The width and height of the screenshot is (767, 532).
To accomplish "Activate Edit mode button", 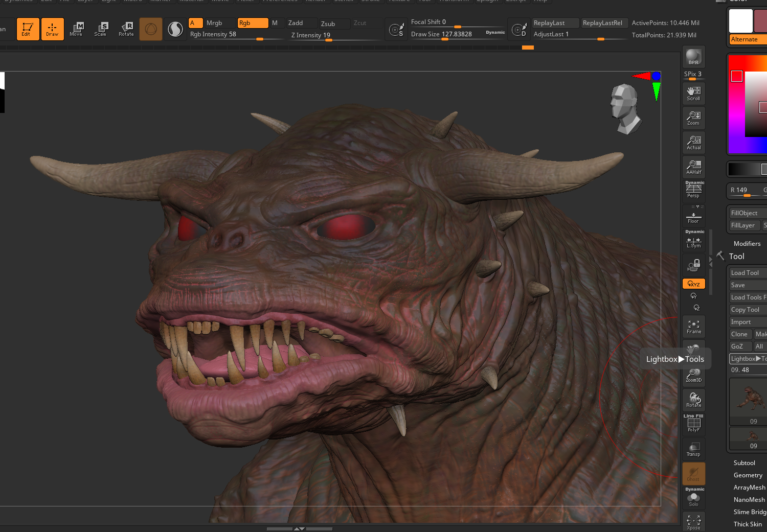I will pos(28,29).
